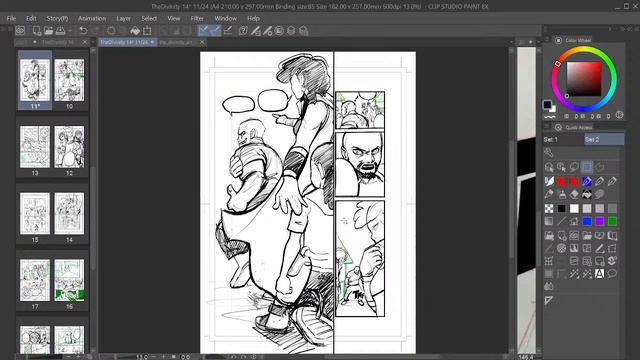Open the Layer menu
Screen dimensions: 640x360
123,18
